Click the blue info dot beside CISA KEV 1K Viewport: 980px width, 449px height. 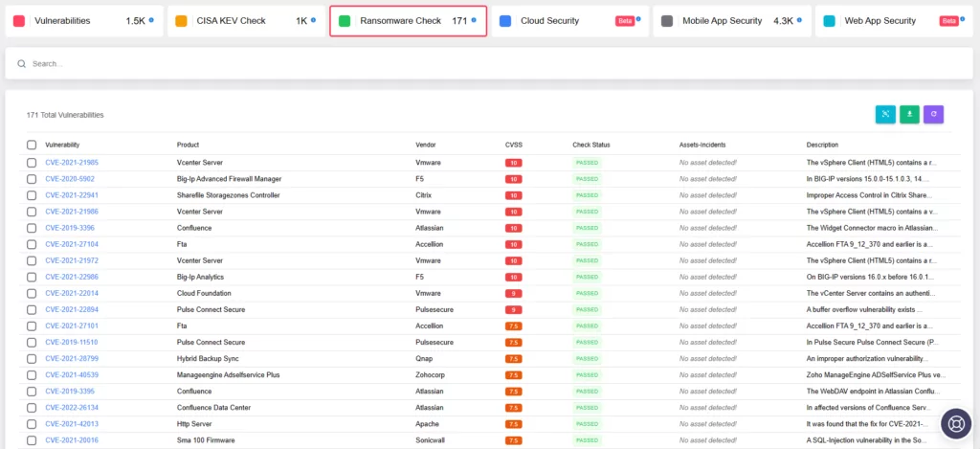(x=313, y=20)
